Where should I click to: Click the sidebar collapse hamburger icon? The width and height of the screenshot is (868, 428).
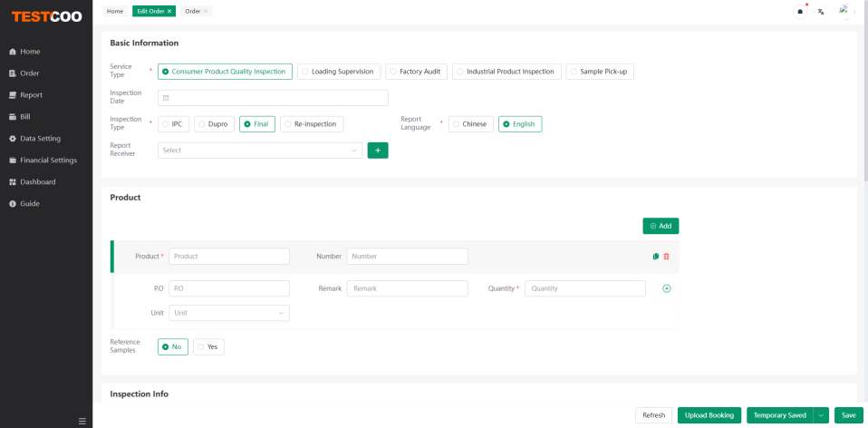(82, 421)
